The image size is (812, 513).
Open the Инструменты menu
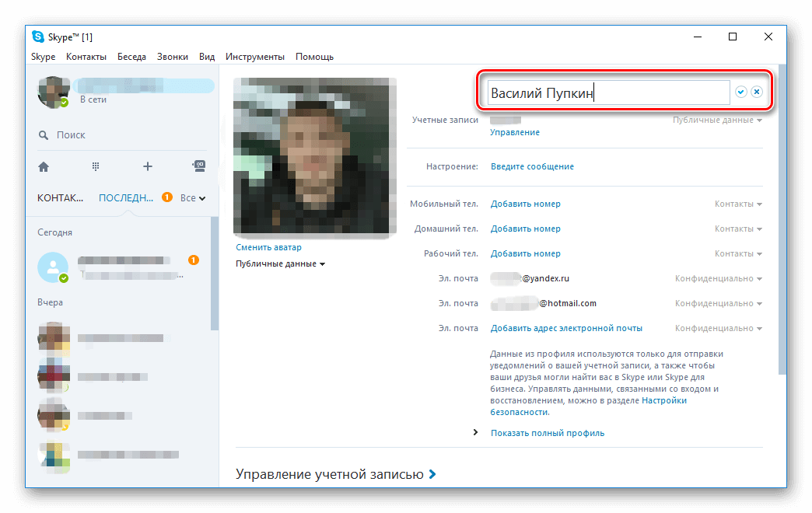[x=254, y=57]
